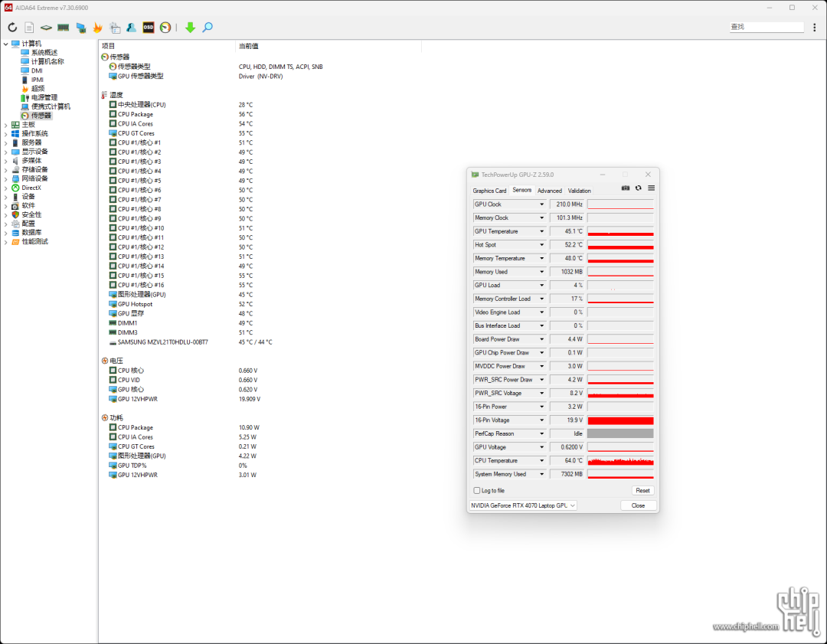Switch to GPU-Z Validation tab
This screenshot has height=644, width=827.
(579, 191)
